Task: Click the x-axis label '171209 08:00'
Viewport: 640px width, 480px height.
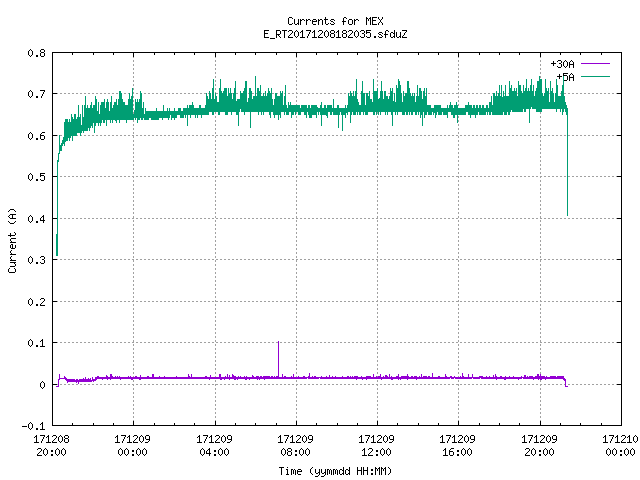Action: (295, 445)
